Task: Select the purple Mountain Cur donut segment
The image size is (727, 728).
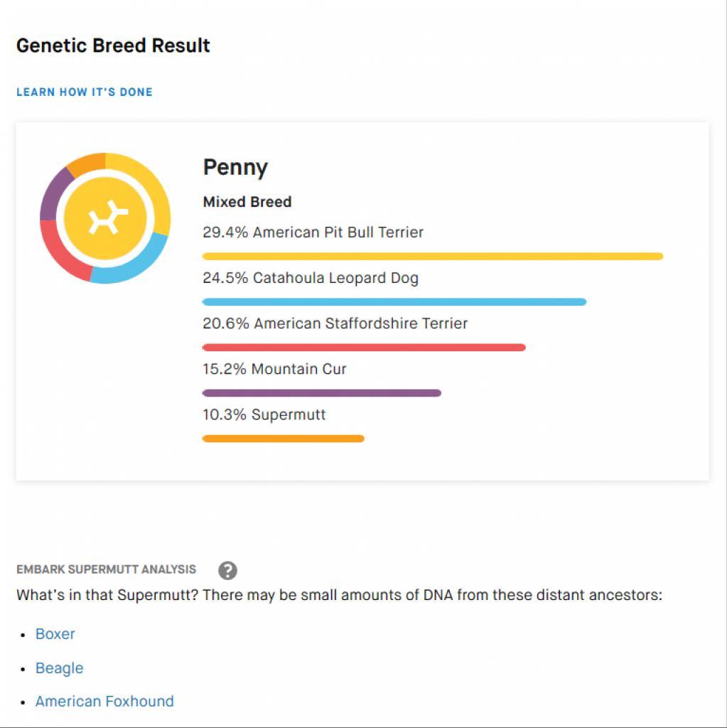Action: pos(52,194)
